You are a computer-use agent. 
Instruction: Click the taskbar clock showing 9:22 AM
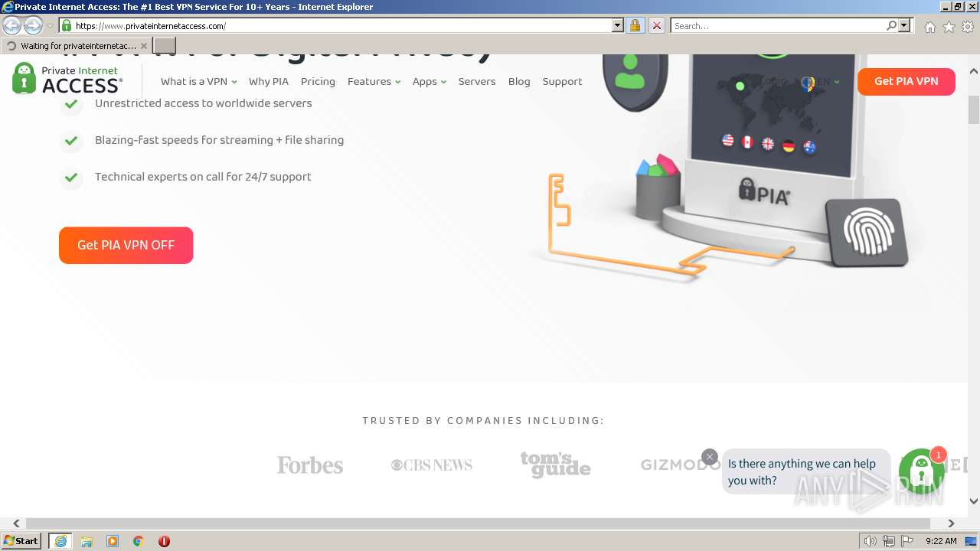(x=941, y=541)
